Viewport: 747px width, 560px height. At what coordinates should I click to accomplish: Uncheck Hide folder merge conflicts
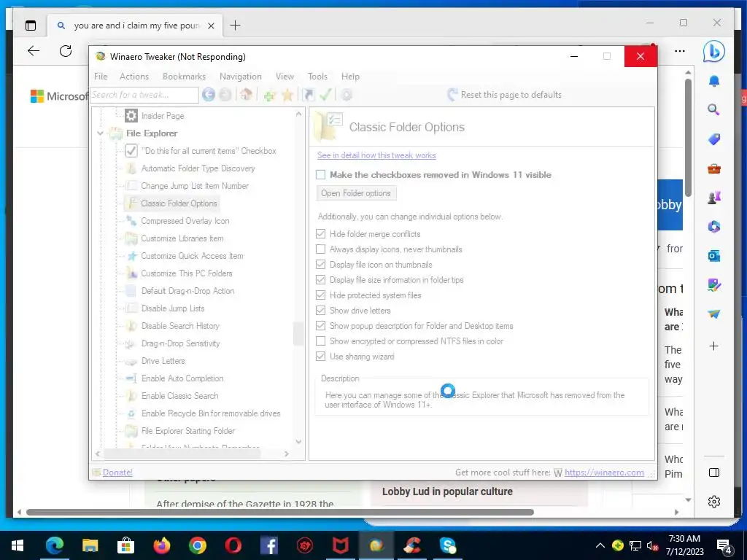coord(321,234)
